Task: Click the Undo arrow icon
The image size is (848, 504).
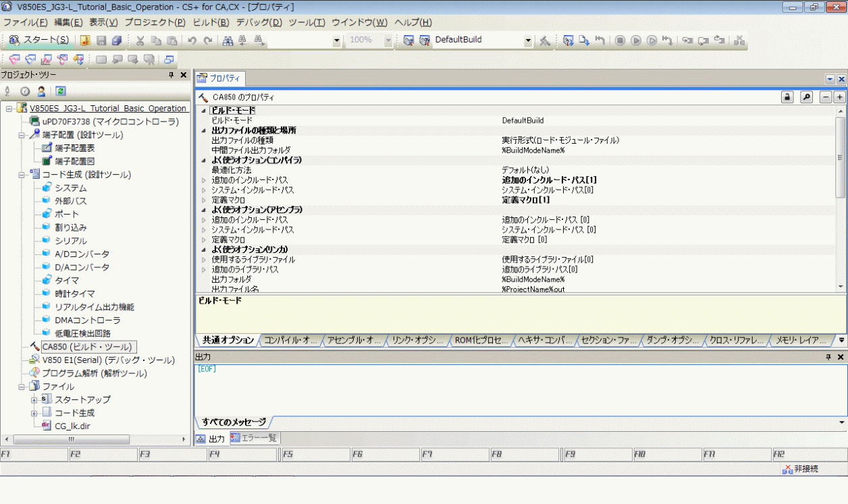Action: [x=192, y=40]
